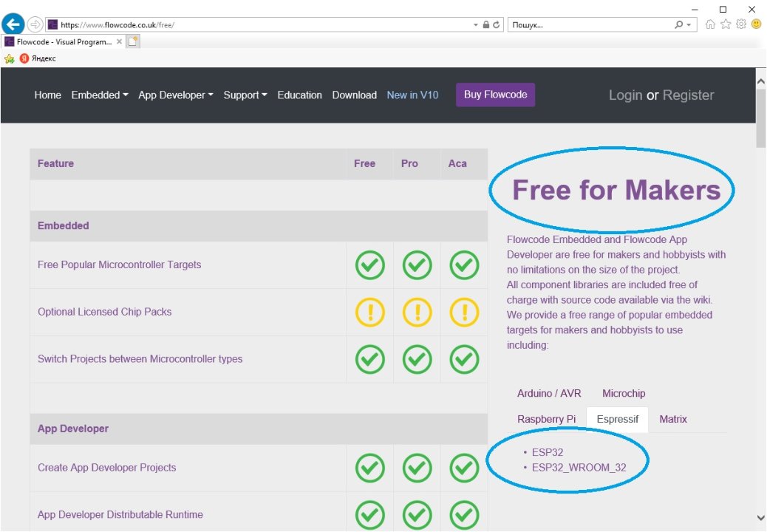The image size is (767, 532).
Task: Click the ESP32_WROOM_32 list item
Action: [x=579, y=468]
